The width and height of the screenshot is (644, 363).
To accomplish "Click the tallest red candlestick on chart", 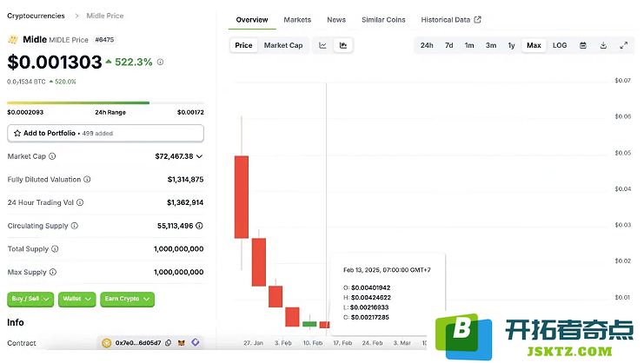I will tap(242, 197).
